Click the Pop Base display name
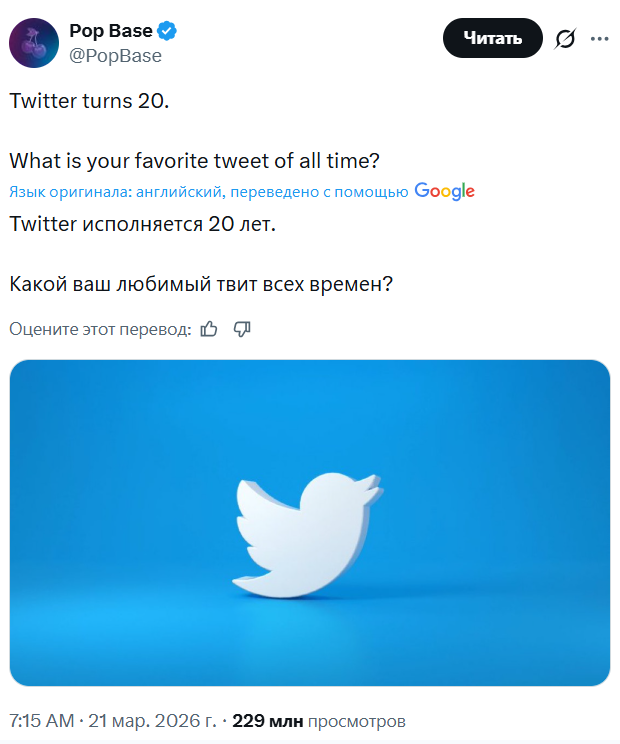Image resolution: width=620 pixels, height=744 pixels. pos(110,32)
